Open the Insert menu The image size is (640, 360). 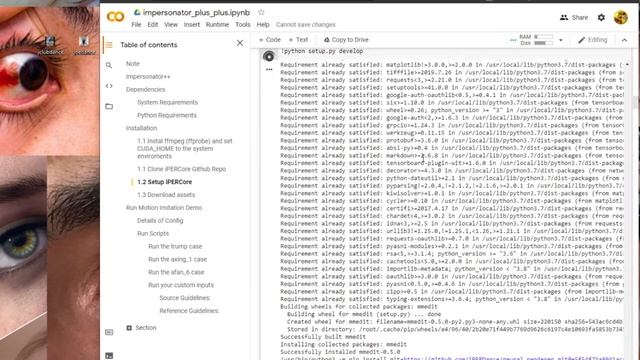click(192, 24)
